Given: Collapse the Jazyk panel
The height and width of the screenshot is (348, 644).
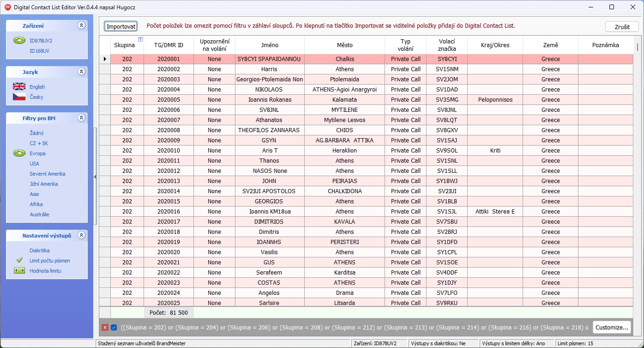Looking at the screenshot, I should pos(81,72).
